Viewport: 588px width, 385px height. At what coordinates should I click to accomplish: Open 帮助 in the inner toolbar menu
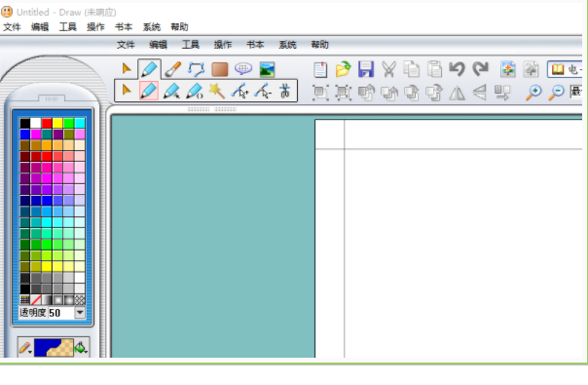[319, 45]
